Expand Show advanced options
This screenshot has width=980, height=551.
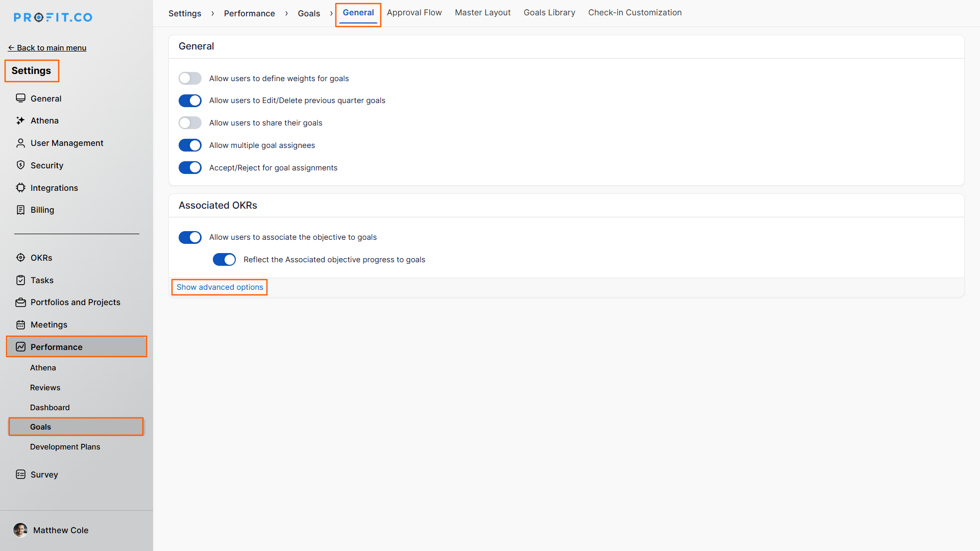[219, 287]
